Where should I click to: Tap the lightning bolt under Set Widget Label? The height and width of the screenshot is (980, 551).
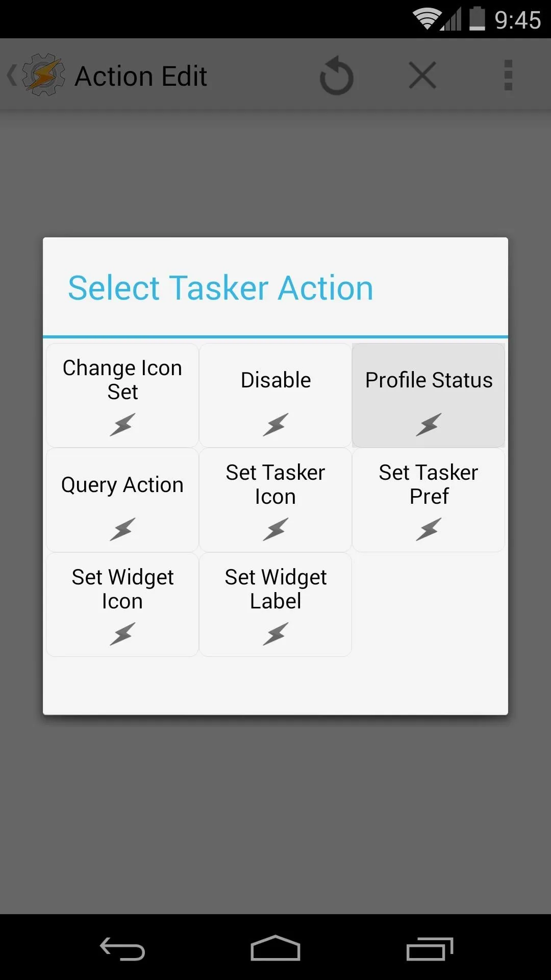click(275, 634)
